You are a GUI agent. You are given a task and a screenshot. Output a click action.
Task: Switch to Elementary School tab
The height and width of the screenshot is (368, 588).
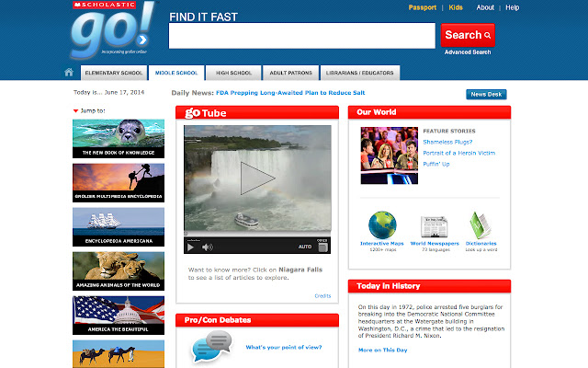(114, 73)
